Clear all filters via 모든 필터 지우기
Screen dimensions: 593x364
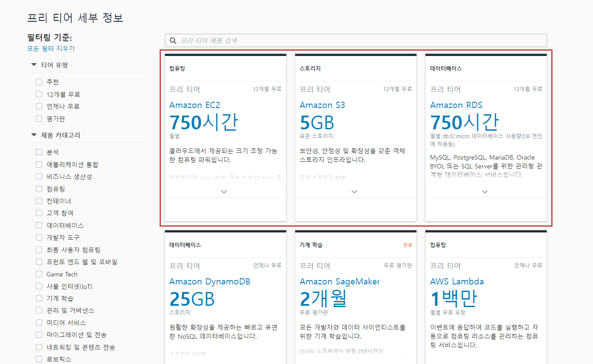coord(51,48)
